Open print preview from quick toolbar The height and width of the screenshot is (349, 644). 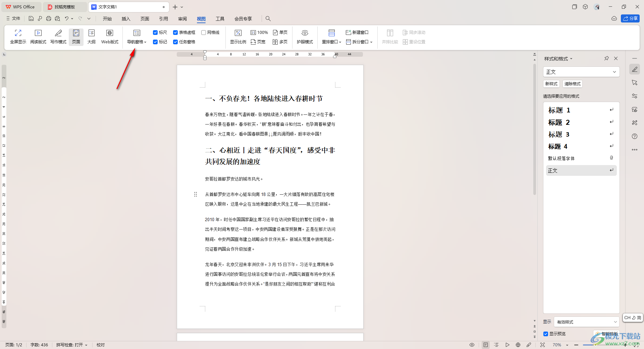57,18
